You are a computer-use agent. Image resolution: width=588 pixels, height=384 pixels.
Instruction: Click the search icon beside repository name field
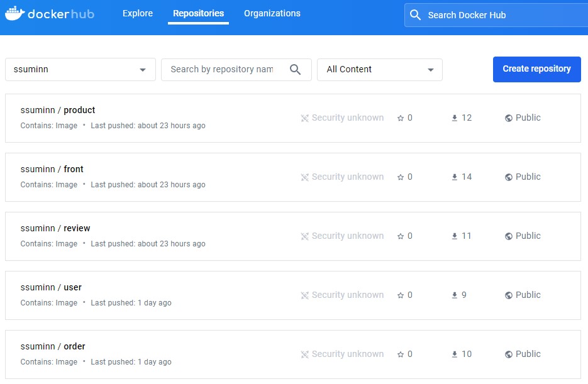tap(296, 69)
